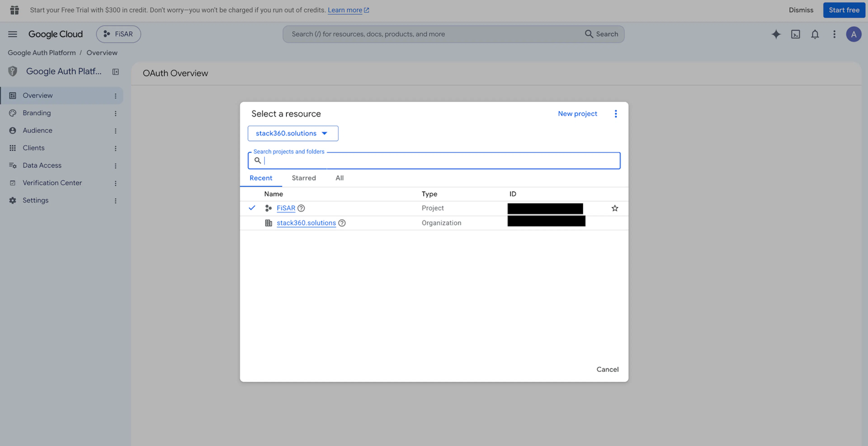Image resolution: width=868 pixels, height=446 pixels.
Task: Click the account avatar A
Action: (x=854, y=34)
